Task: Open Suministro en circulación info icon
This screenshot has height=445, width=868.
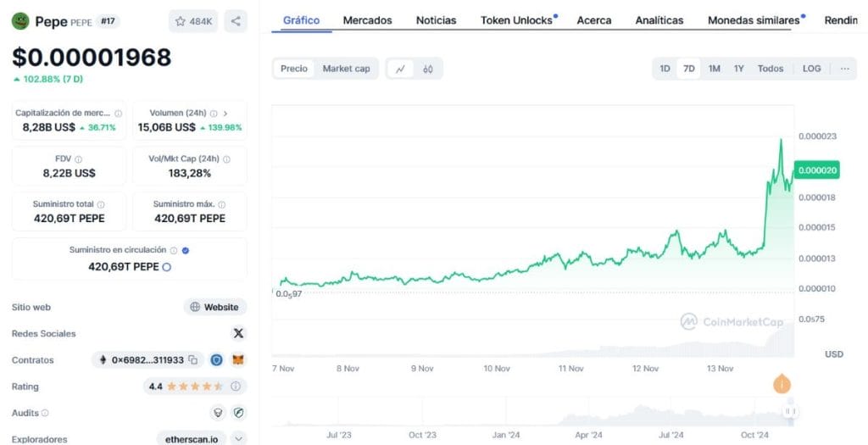Action: 174,250
